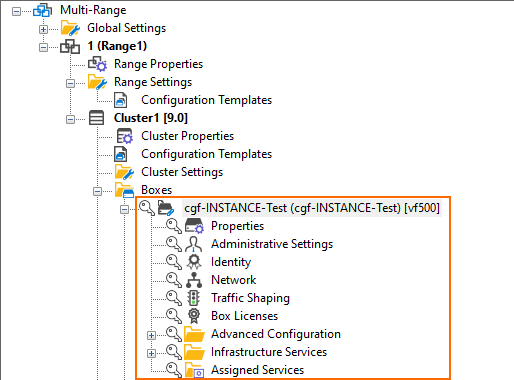
Task: Click the Assigned Services folder icon
Action: tap(195, 370)
